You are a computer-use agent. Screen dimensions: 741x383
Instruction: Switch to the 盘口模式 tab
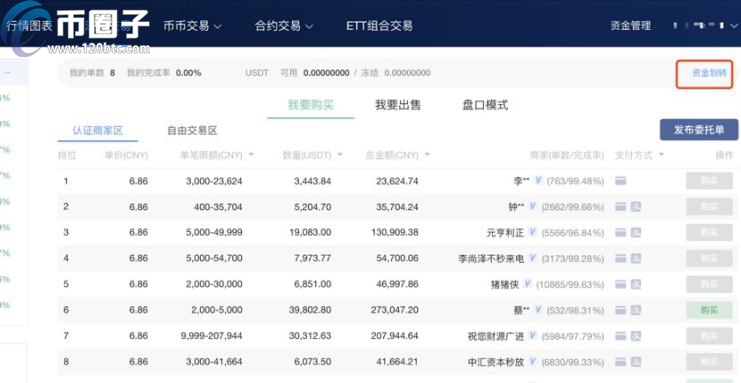click(x=485, y=104)
